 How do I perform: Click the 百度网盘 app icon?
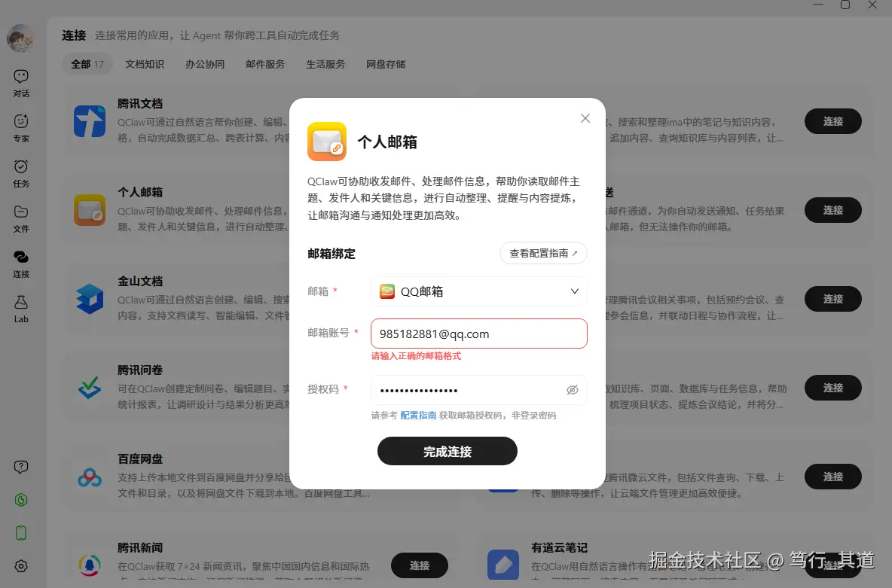coord(90,477)
